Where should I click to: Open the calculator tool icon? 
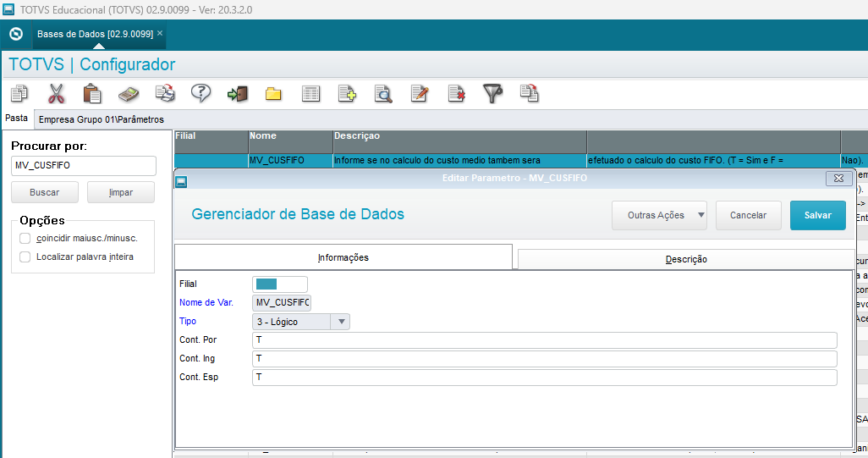coord(129,94)
